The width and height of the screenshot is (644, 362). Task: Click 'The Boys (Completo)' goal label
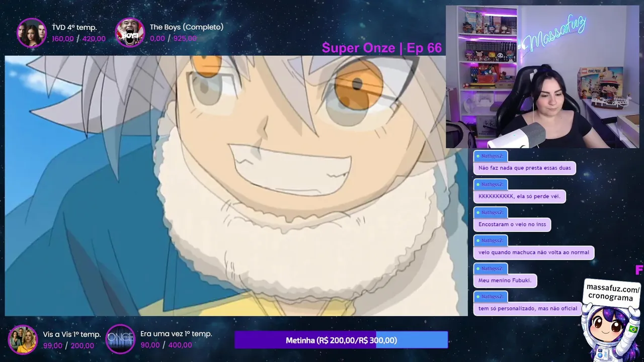187,27
